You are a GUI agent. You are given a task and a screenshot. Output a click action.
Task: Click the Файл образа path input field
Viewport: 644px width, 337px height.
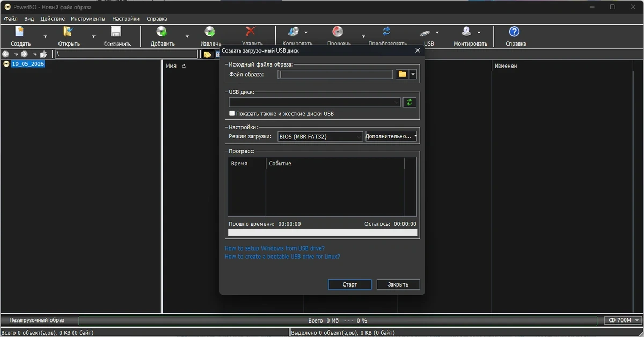(x=335, y=74)
